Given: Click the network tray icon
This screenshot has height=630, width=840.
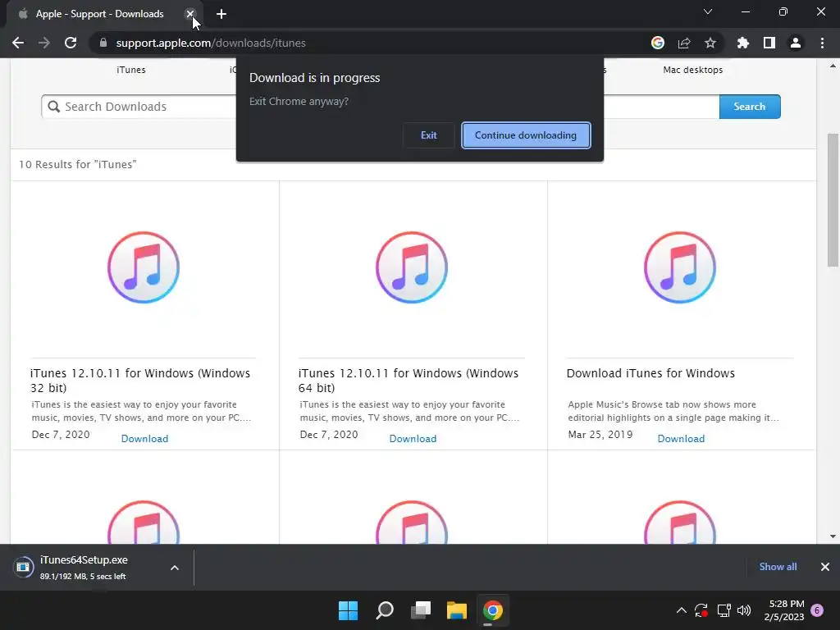Looking at the screenshot, I should click(x=724, y=610).
